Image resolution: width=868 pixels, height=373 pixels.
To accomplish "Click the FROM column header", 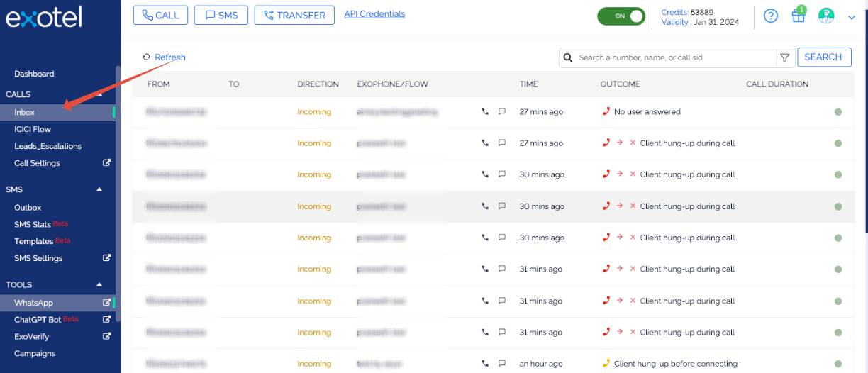I will pos(159,84).
